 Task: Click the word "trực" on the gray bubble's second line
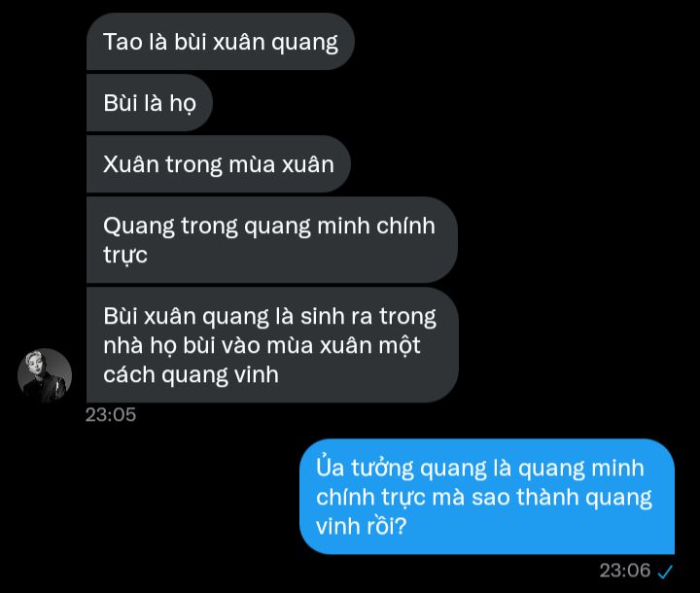pyautogui.click(x=125, y=256)
